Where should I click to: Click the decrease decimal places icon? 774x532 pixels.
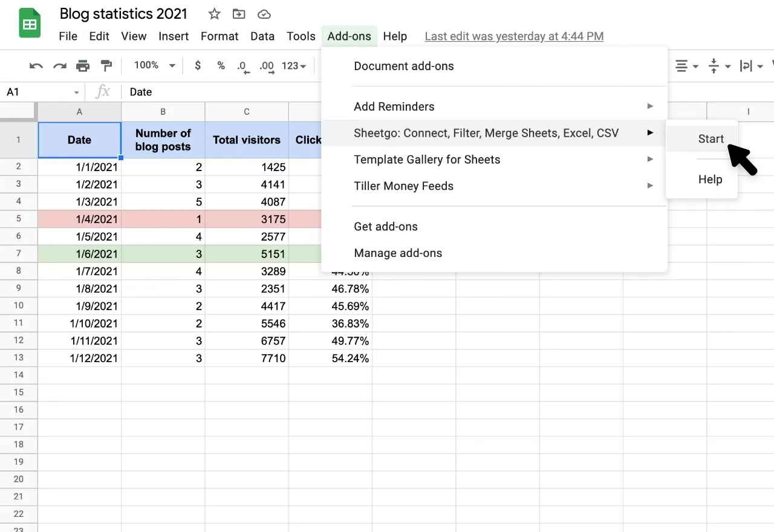243,66
